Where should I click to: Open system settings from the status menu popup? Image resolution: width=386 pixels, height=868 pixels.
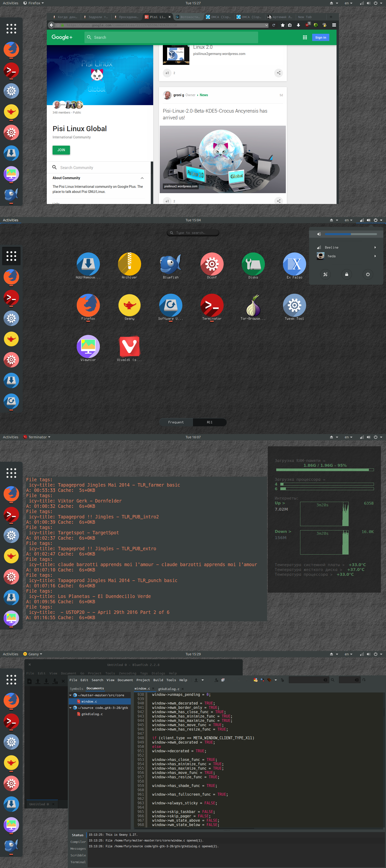(325, 274)
